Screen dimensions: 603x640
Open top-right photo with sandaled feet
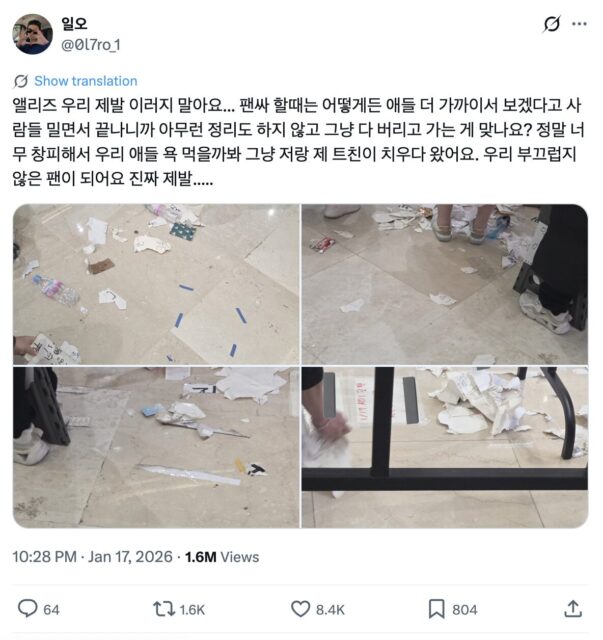[445, 284]
